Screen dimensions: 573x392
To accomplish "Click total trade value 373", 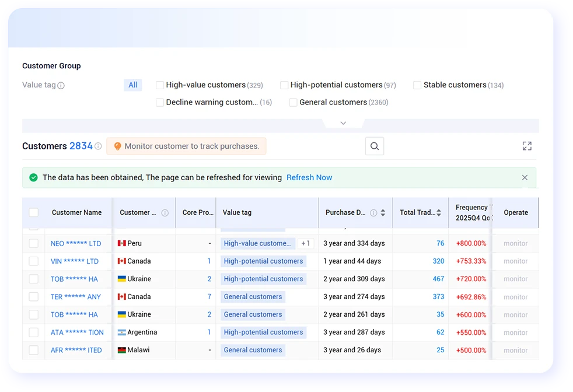I will 438,297.
